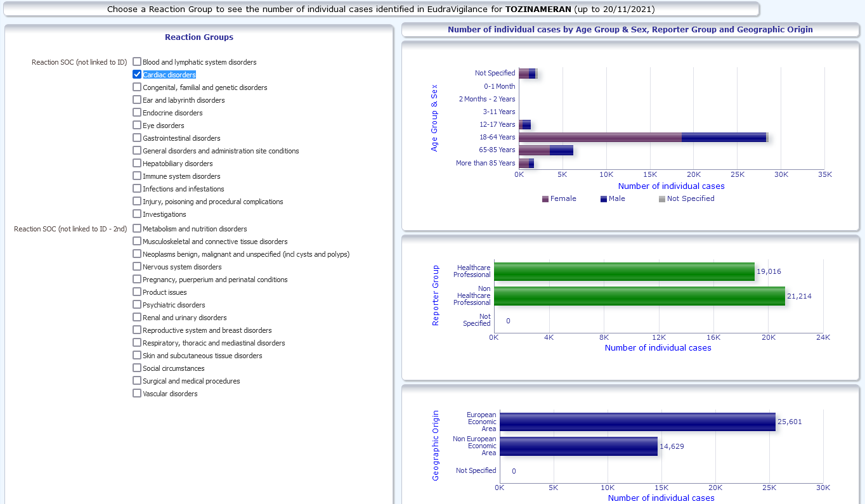Click the Product issues checkbox
The image size is (865, 504).
[137, 292]
